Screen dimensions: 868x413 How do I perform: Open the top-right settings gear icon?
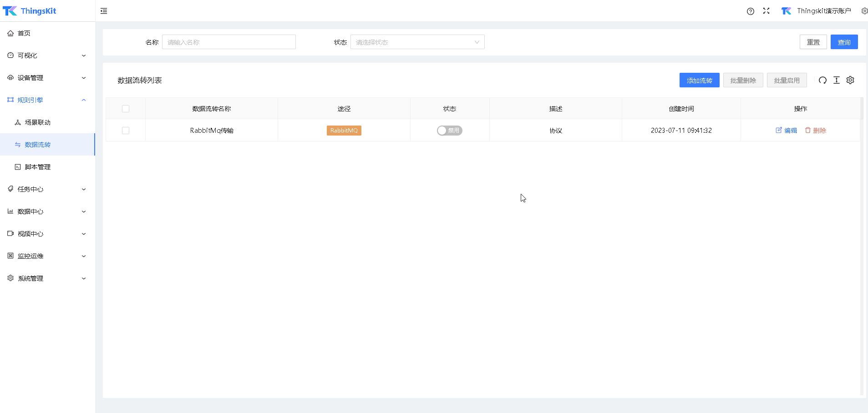click(864, 11)
